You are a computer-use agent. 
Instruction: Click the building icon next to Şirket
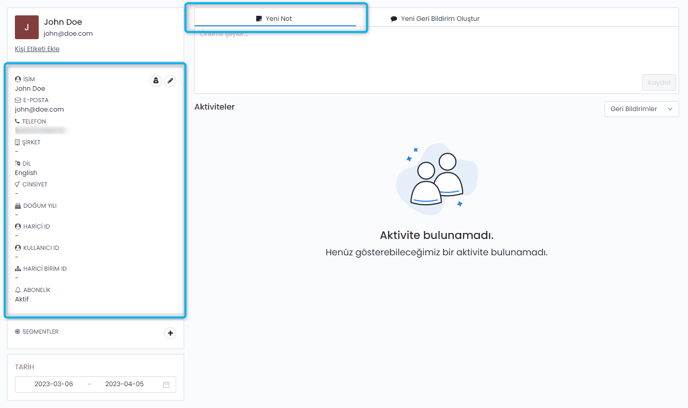[18, 142]
